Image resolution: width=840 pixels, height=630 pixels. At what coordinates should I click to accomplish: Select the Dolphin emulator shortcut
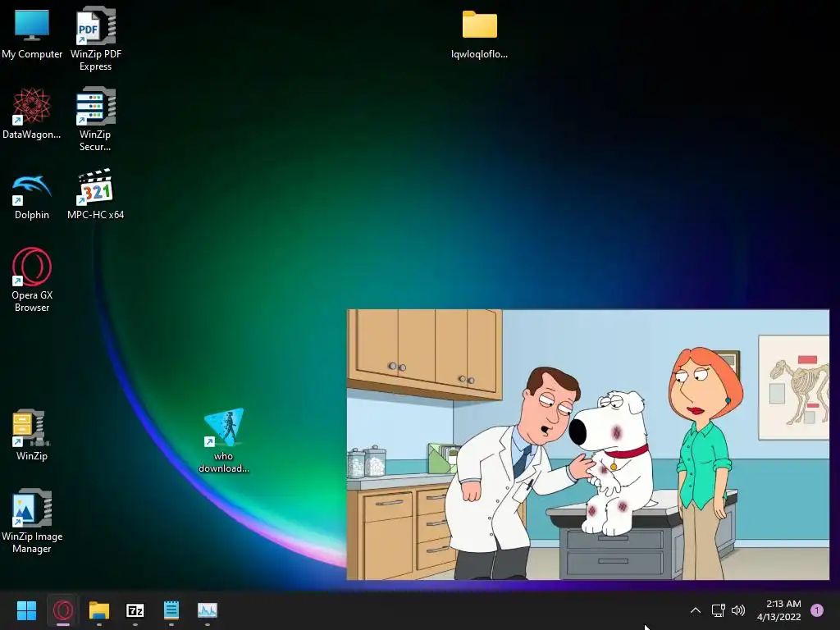tap(32, 195)
